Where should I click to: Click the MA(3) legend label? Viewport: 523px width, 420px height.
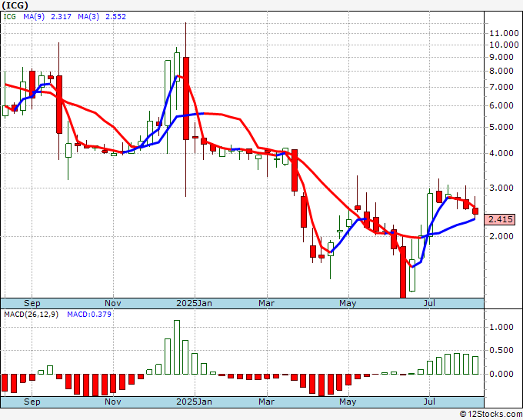(88, 16)
